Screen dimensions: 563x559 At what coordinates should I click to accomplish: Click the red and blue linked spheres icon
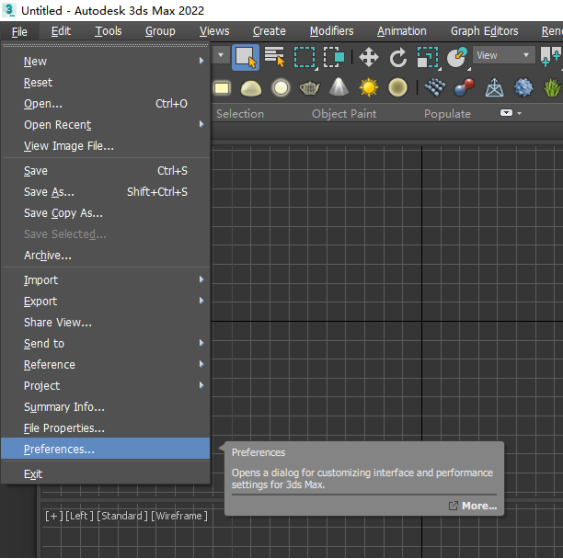464,88
